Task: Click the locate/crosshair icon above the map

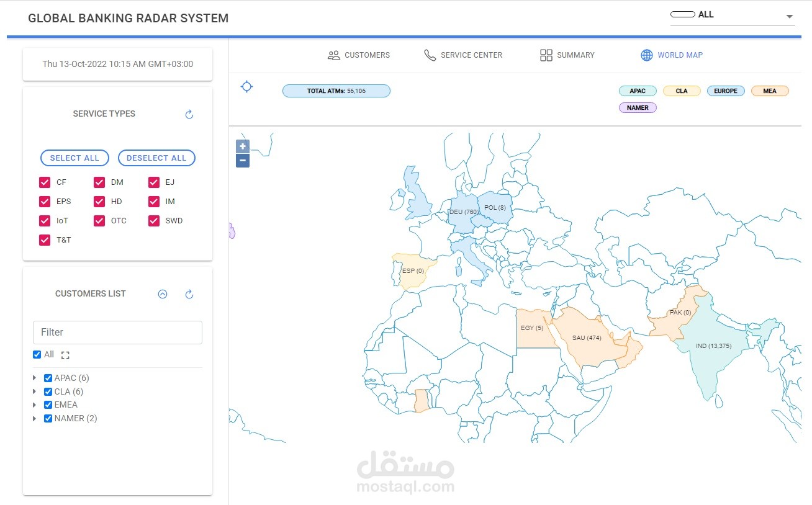Action: 246,87
